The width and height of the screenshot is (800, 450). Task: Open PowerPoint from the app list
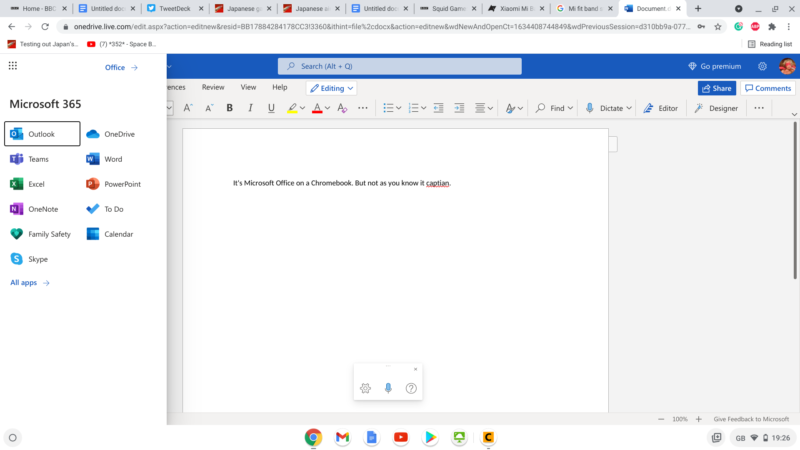click(x=113, y=184)
